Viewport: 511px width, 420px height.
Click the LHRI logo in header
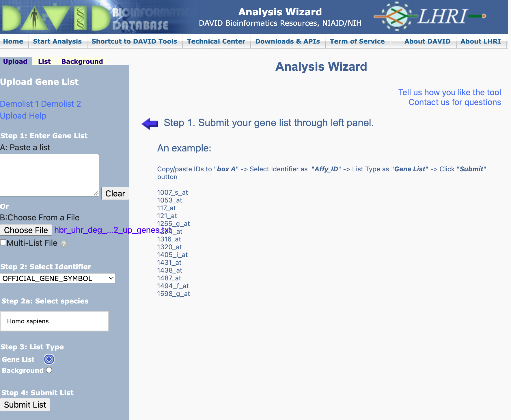430,16
